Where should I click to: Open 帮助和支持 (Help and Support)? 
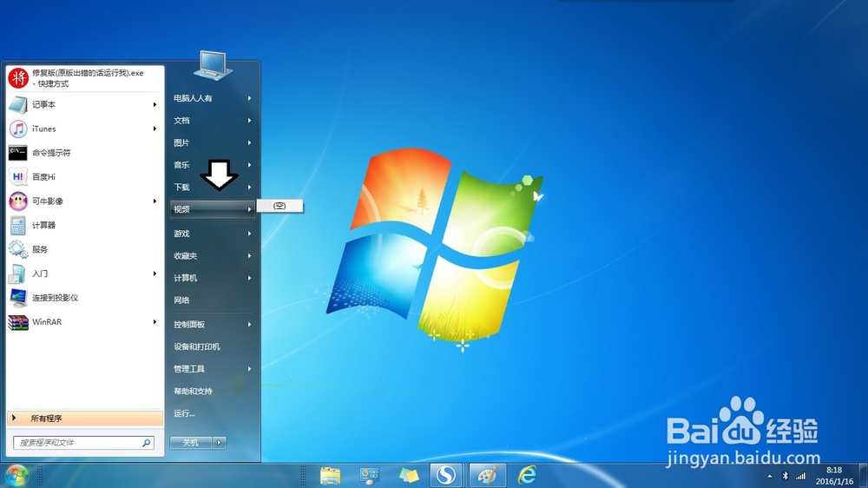point(213,391)
